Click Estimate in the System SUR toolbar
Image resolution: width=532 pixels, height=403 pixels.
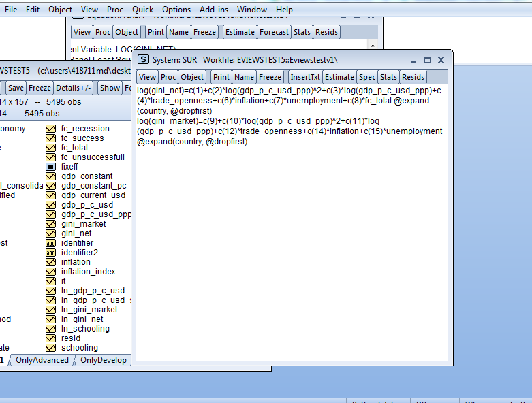[x=339, y=77]
